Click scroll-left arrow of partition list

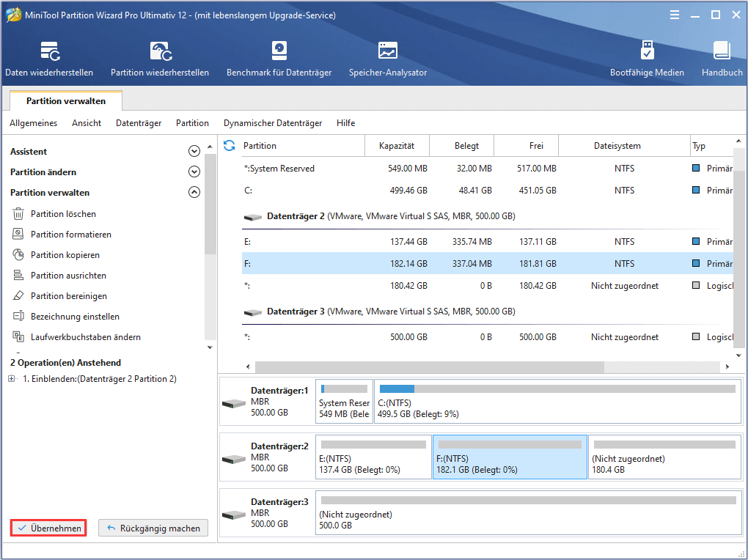pos(248,366)
